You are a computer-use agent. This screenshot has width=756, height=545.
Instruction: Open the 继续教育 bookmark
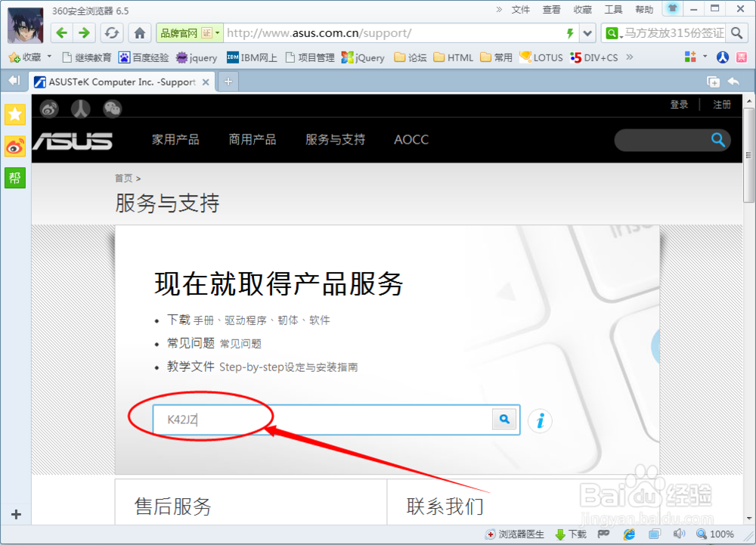(x=87, y=57)
